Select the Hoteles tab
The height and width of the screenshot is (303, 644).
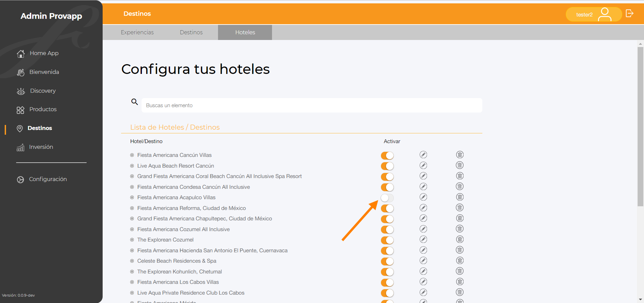click(245, 32)
